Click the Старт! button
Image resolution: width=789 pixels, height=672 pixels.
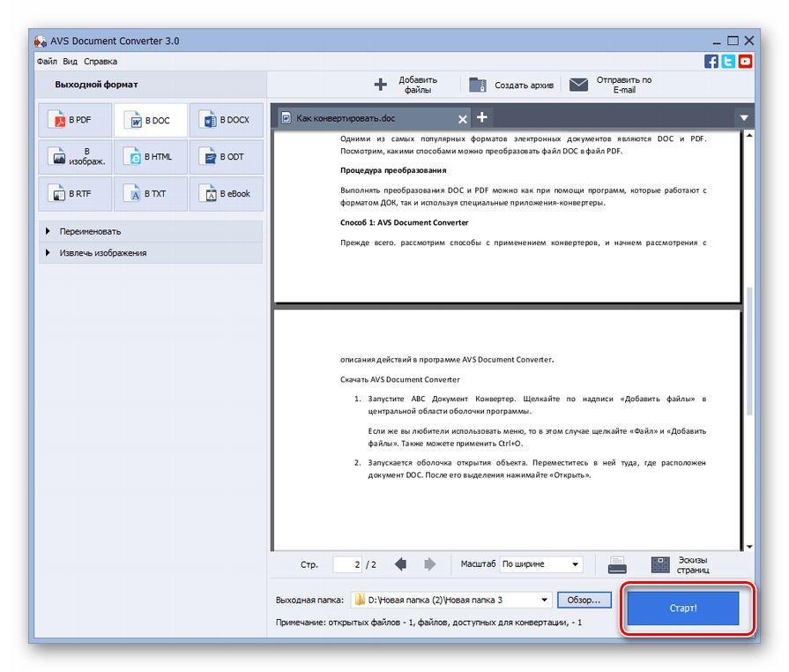click(x=683, y=609)
